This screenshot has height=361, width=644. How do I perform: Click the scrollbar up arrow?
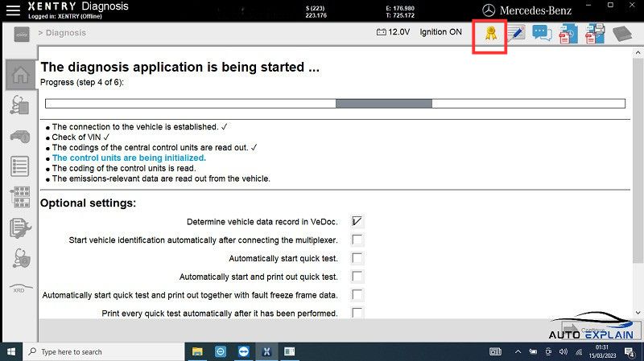[x=638, y=53]
